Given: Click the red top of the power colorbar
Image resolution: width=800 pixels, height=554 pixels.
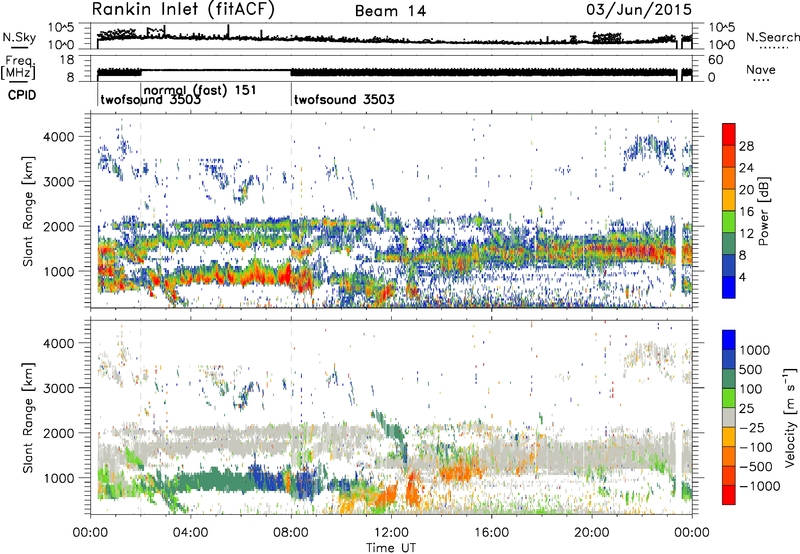Looking at the screenshot, I should click(729, 134).
